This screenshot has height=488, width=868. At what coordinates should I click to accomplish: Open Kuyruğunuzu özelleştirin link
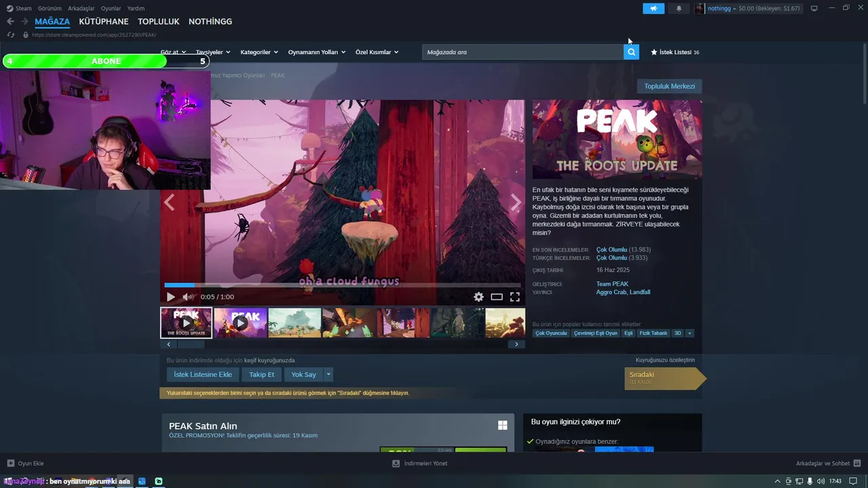point(665,360)
